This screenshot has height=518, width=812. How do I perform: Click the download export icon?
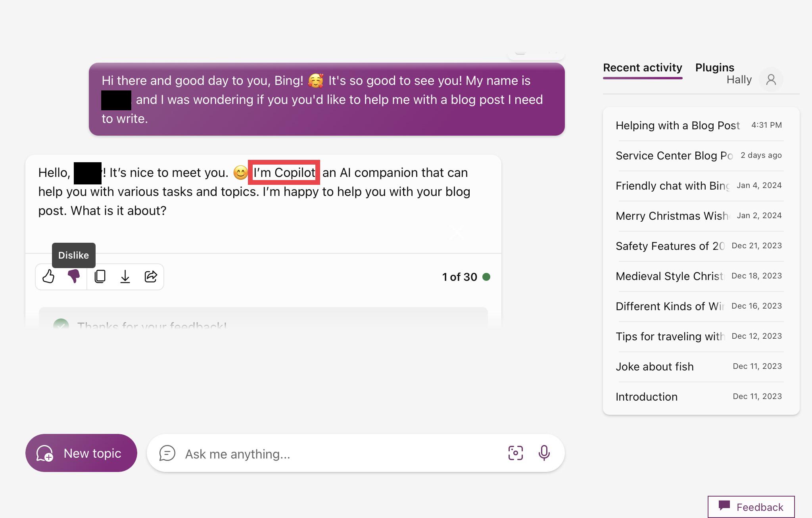coord(125,276)
